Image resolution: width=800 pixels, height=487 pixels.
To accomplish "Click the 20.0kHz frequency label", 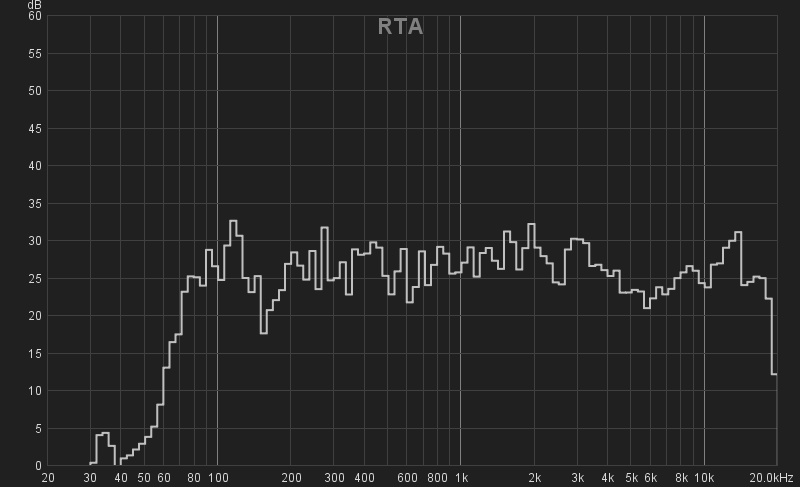I will (771, 478).
